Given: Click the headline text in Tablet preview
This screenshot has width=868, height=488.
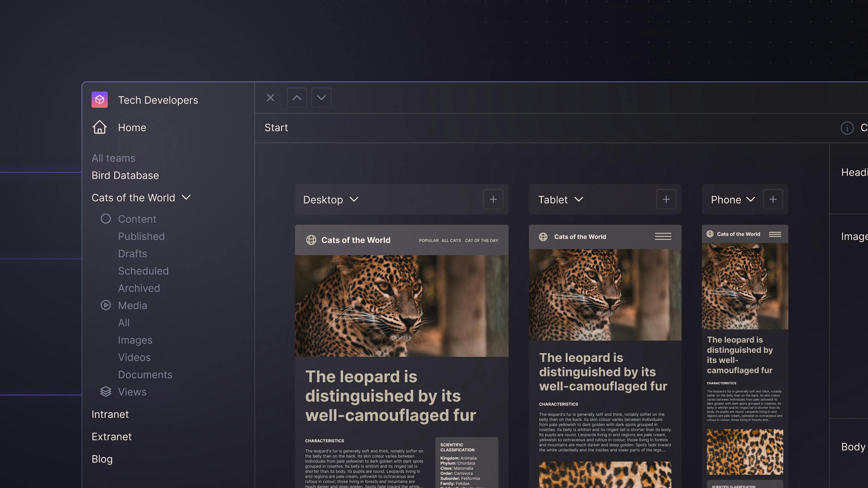Looking at the screenshot, I should pyautogui.click(x=603, y=372).
